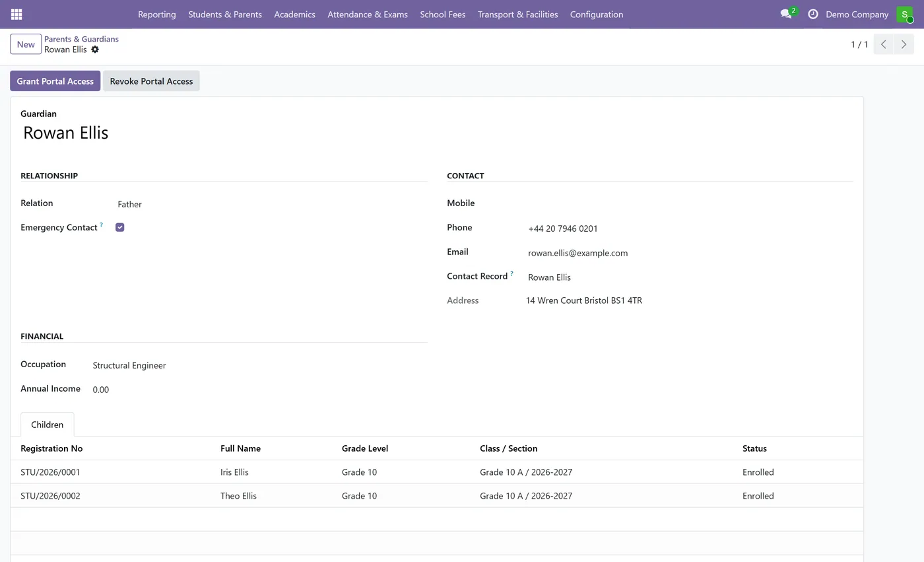924x562 pixels.
Task: Edit the Annual Income field
Action: click(259, 390)
